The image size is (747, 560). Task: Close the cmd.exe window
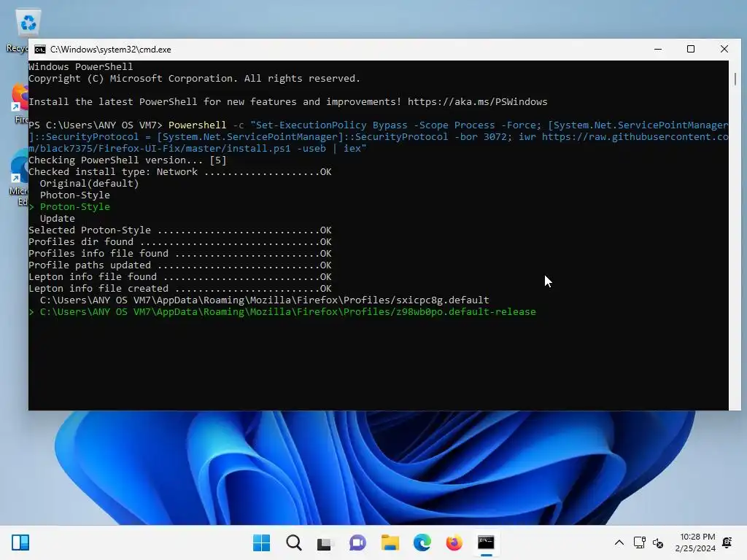tap(724, 49)
